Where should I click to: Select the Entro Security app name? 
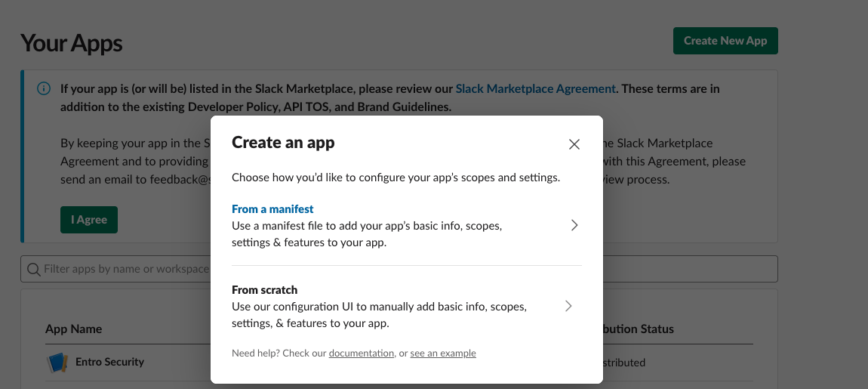[x=109, y=362]
